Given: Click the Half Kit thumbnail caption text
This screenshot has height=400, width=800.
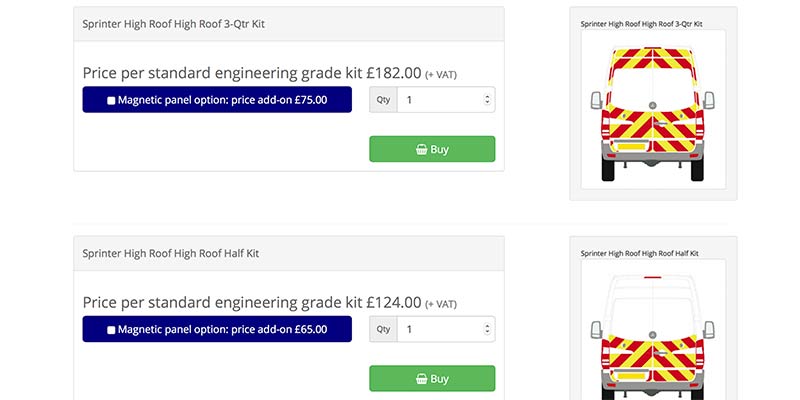Looking at the screenshot, I should (639, 253).
